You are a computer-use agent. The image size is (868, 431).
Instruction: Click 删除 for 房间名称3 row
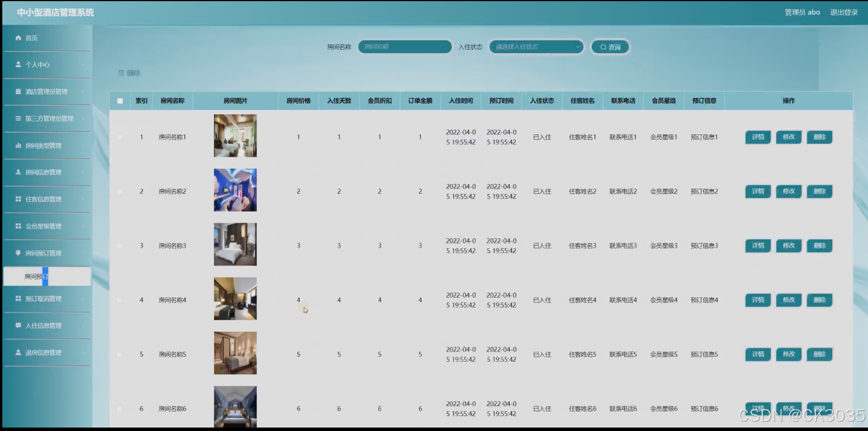(x=820, y=246)
